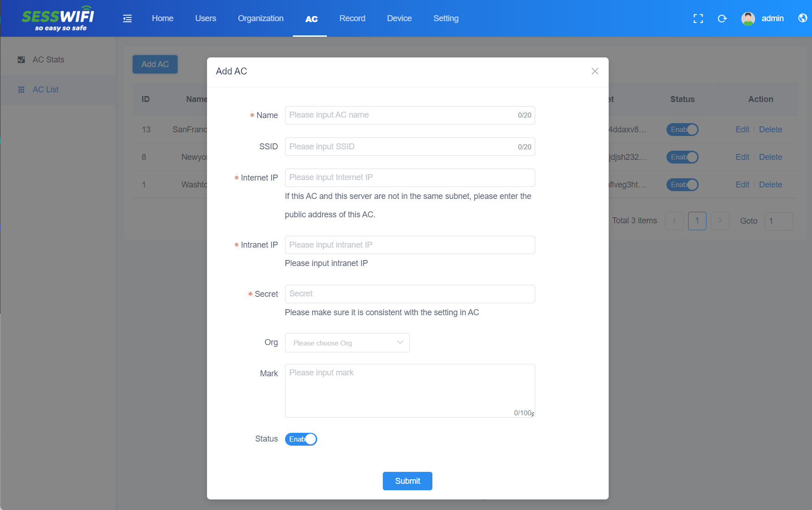Screen dimensions: 812x510
Task: Delete the AC with ID 8
Action: [771, 157]
